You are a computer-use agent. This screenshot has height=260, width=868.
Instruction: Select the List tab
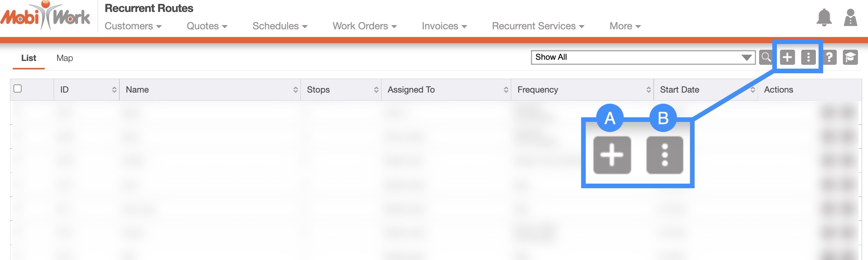click(x=29, y=58)
